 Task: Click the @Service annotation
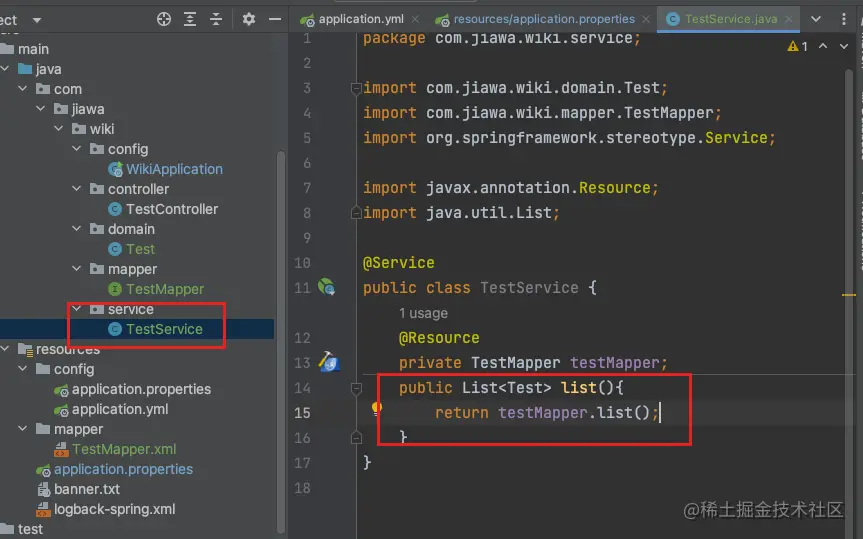(x=398, y=263)
